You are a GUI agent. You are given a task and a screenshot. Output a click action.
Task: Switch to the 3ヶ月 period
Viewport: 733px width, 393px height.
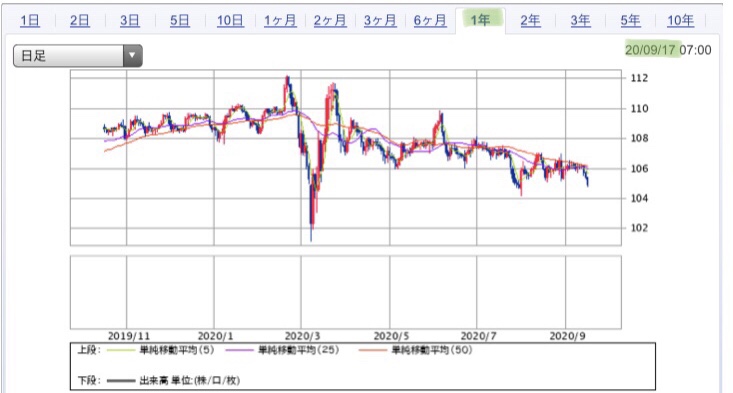pyautogui.click(x=380, y=21)
